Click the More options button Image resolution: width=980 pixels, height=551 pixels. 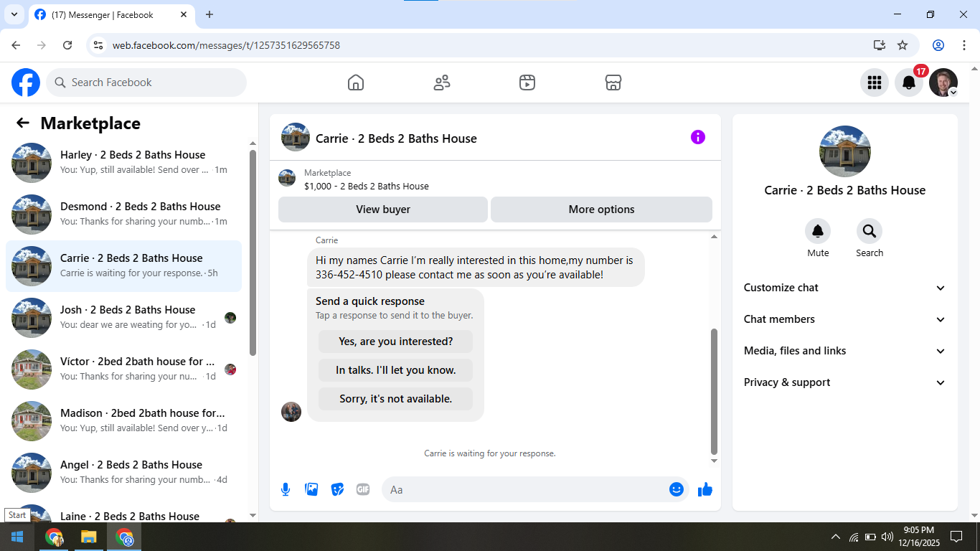click(x=601, y=209)
